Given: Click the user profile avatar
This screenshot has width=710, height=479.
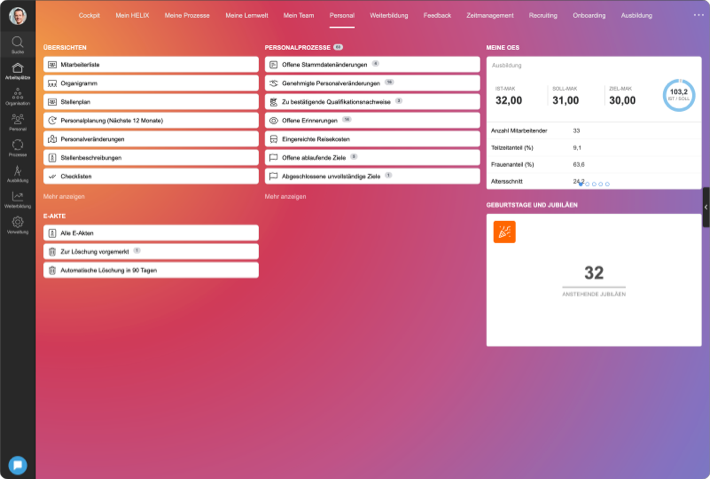Looking at the screenshot, I should [x=18, y=15].
